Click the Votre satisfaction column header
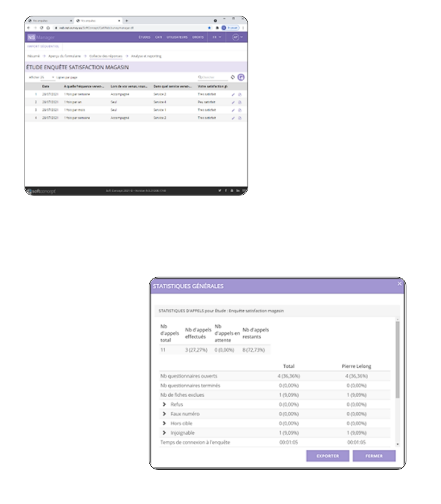This screenshot has height=504, width=441. (213, 86)
